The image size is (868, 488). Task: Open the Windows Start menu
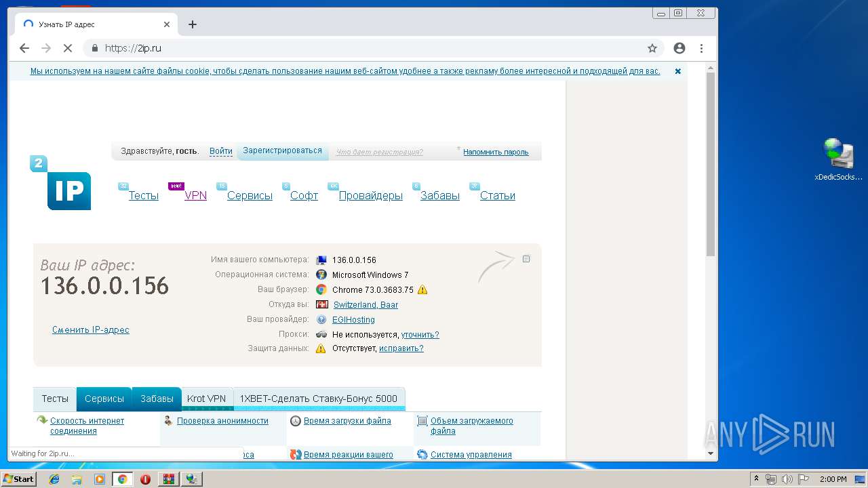19,479
